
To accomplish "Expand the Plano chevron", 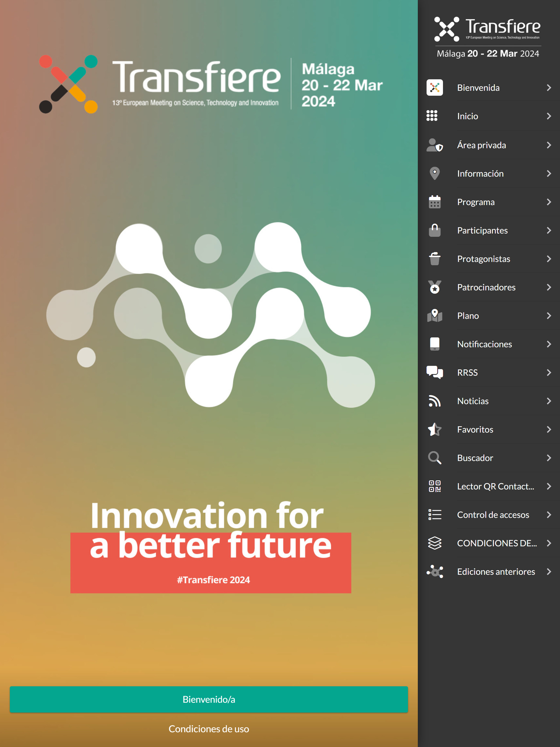I will point(549,316).
